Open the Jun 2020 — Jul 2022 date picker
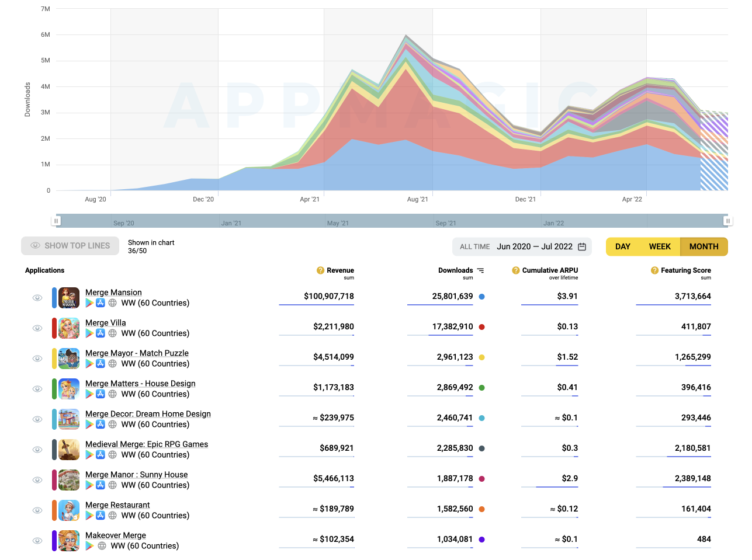 pyautogui.click(x=535, y=247)
